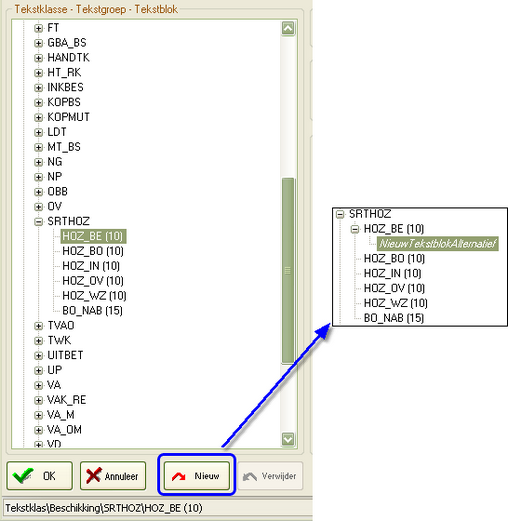Expand the HT_RK tree node

[x=38, y=73]
